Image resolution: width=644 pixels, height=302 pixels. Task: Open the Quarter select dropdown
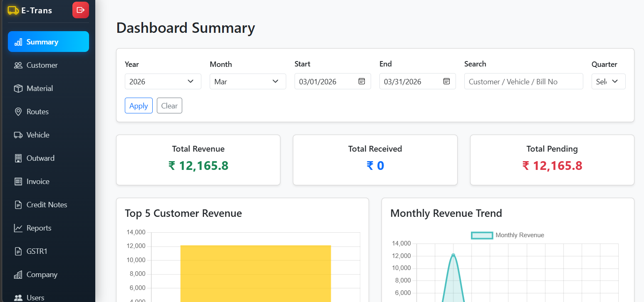click(608, 81)
